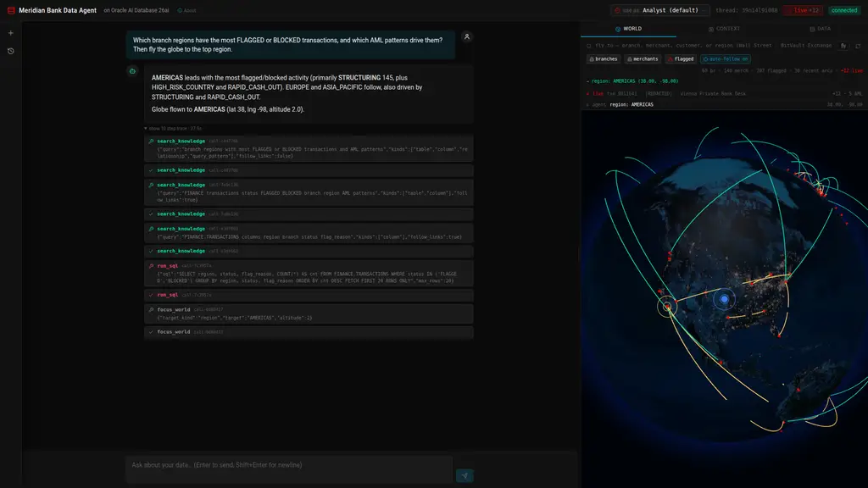
Task: Click the ringed orange marker on the globe's west coast
Action: tap(668, 306)
